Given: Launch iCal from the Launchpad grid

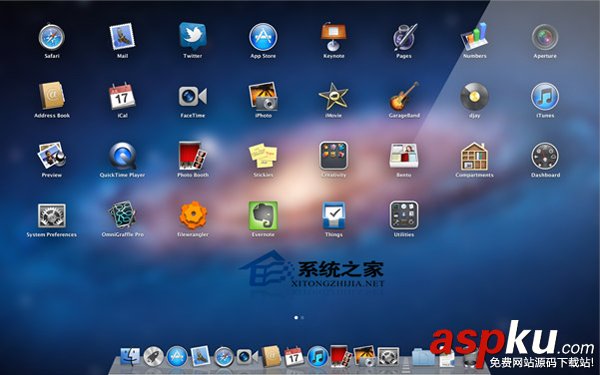Looking at the screenshot, I should pyautogui.click(x=122, y=96).
